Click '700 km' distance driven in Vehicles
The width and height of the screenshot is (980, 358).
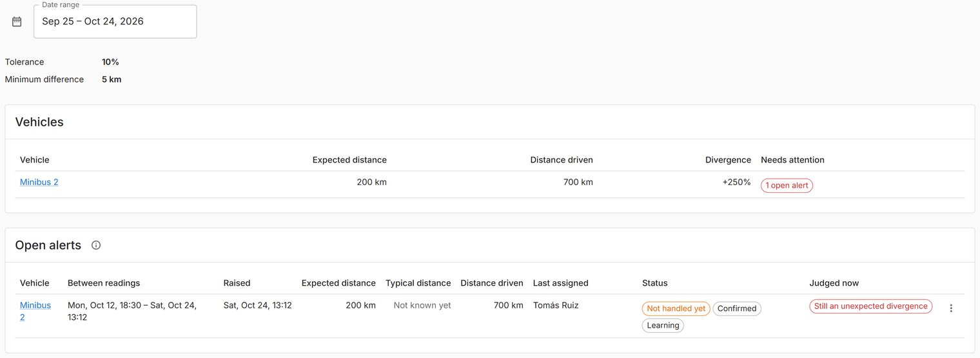click(578, 182)
